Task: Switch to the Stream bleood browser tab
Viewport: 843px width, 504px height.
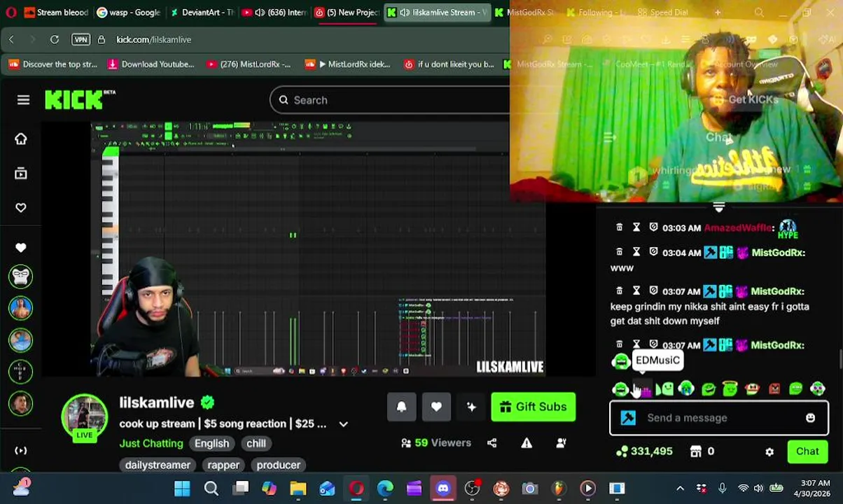Action: click(56, 12)
